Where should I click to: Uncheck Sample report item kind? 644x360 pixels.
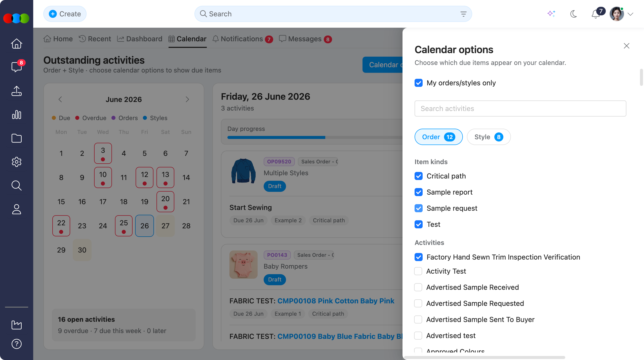[x=419, y=192]
